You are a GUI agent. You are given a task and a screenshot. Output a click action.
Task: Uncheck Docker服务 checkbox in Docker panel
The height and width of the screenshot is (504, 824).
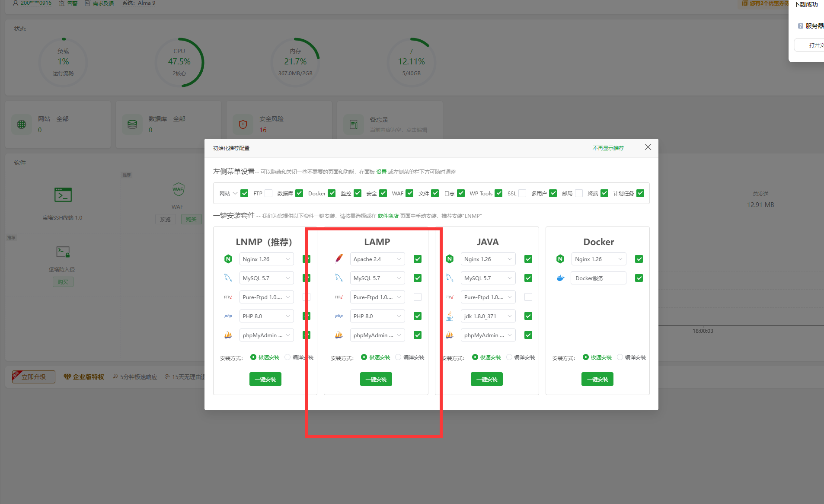639,278
